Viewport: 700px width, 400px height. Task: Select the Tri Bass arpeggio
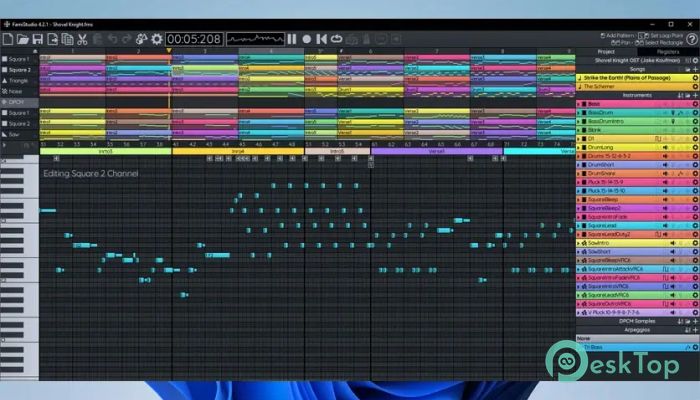[638, 347]
